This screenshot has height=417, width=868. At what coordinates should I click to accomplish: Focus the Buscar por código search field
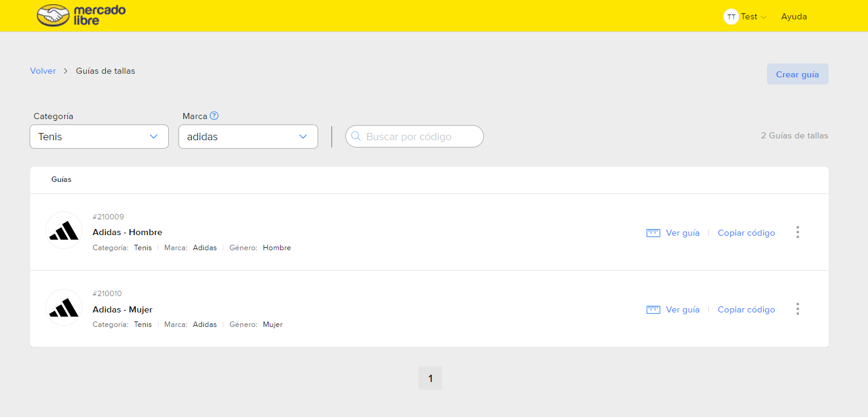coord(414,137)
